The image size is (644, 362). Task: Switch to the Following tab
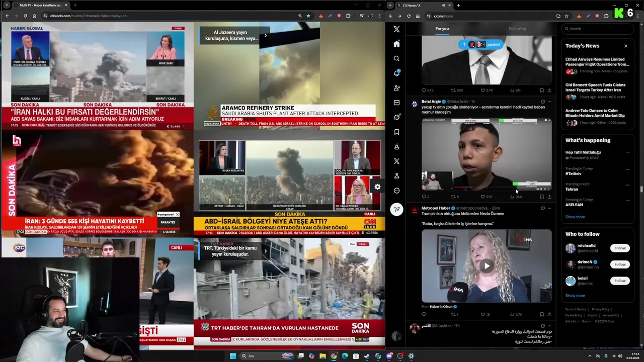pyautogui.click(x=517, y=29)
